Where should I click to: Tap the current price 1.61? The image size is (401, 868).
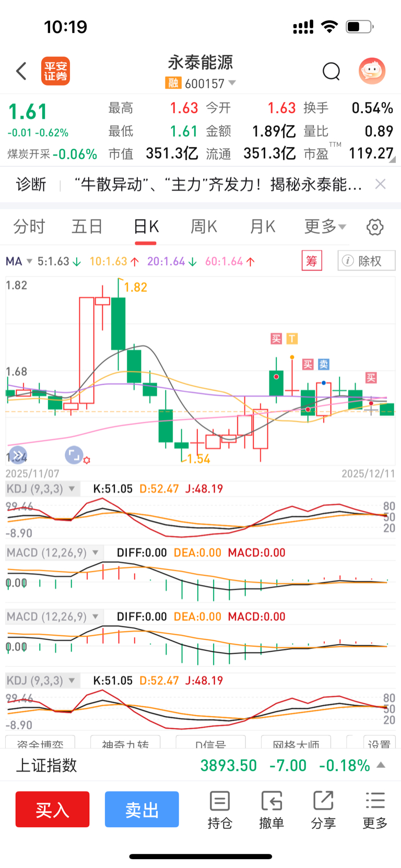[x=28, y=112]
